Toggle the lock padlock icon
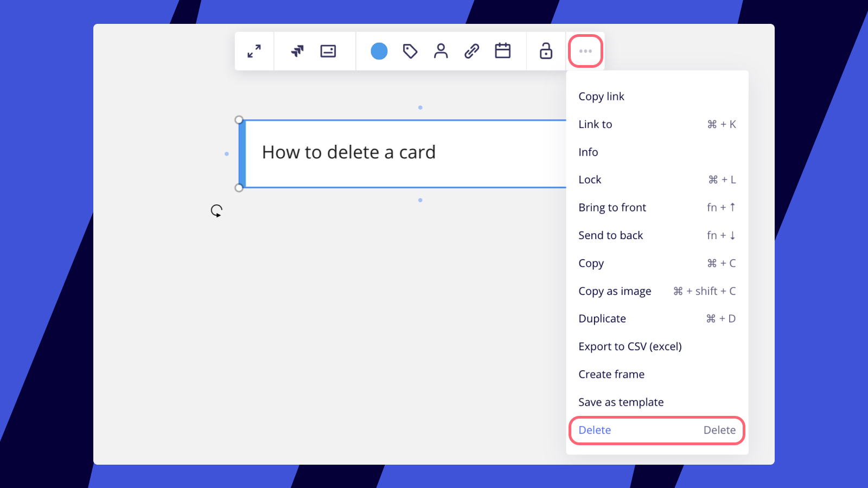The height and width of the screenshot is (488, 868). click(546, 51)
